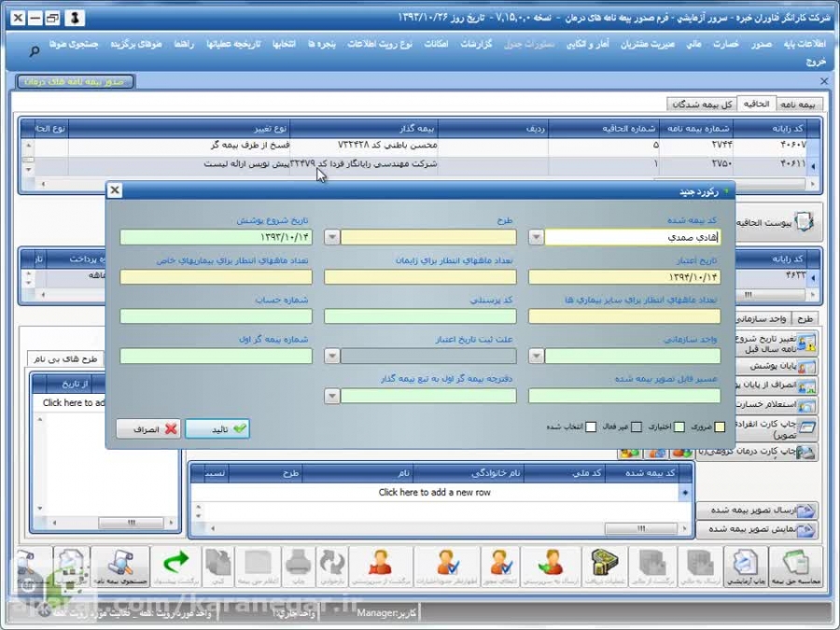
Task: Toggle the 'انتخاب شده' legend checkbox
Action: click(x=591, y=427)
